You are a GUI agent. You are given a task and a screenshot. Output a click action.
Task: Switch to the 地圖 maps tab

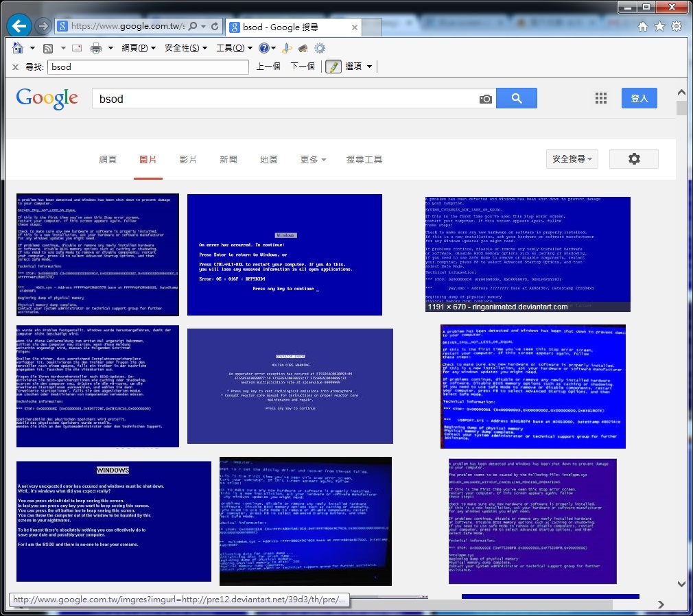click(269, 160)
